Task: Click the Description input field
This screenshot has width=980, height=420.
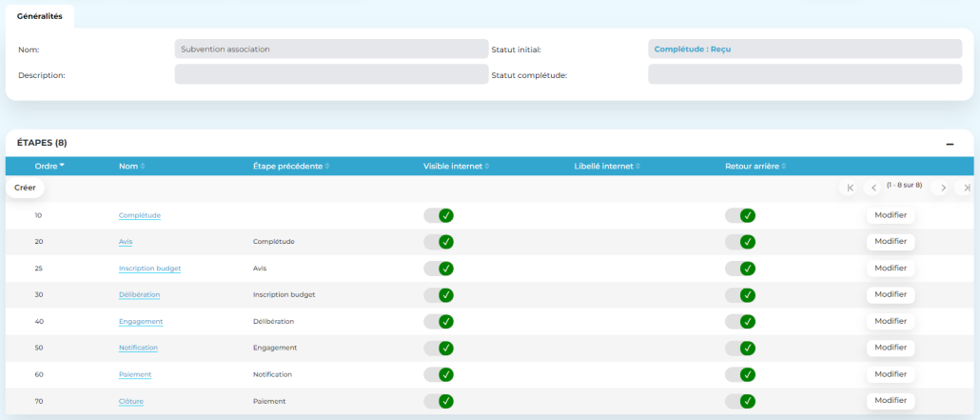Action: 330,74
